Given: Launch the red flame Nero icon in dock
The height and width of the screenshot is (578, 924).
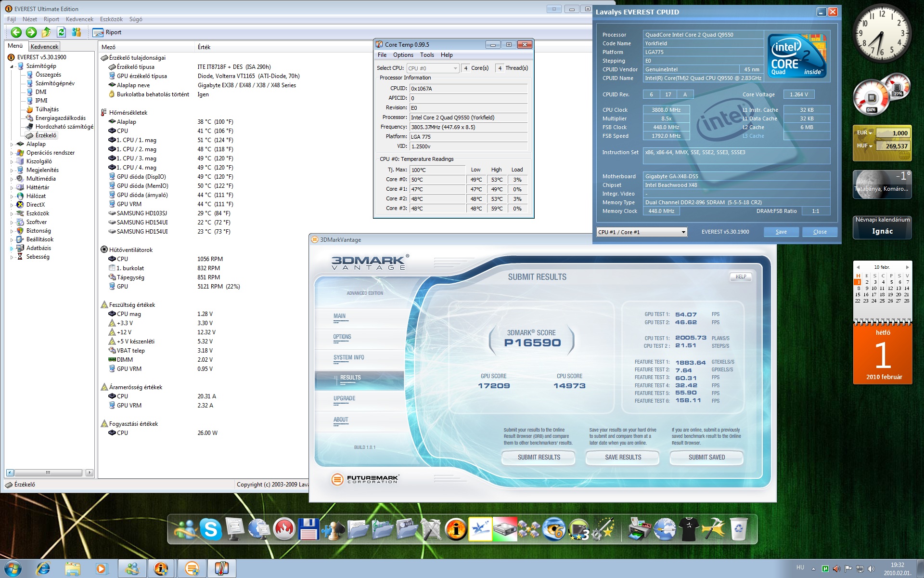Looking at the screenshot, I should pyautogui.click(x=284, y=529).
